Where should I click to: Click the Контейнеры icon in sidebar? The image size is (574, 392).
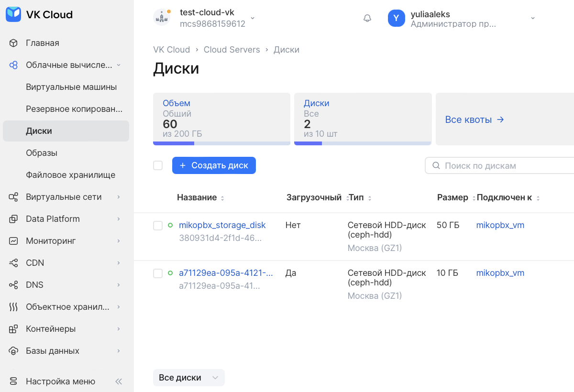[x=13, y=329]
